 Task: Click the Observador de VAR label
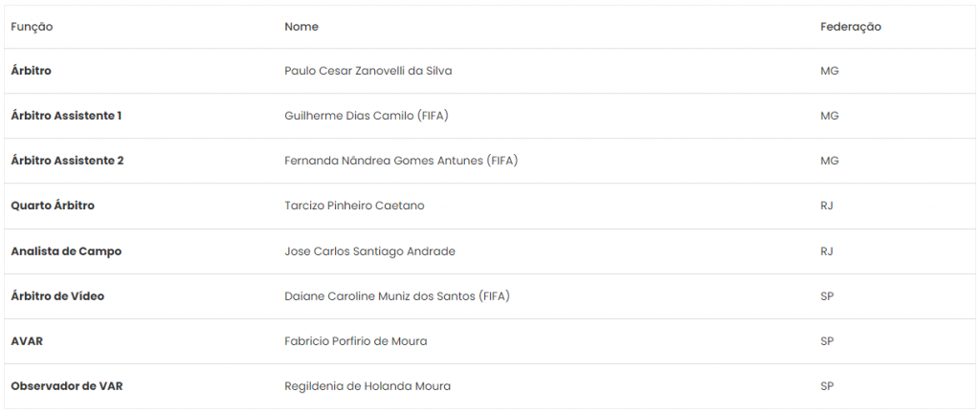(67, 386)
